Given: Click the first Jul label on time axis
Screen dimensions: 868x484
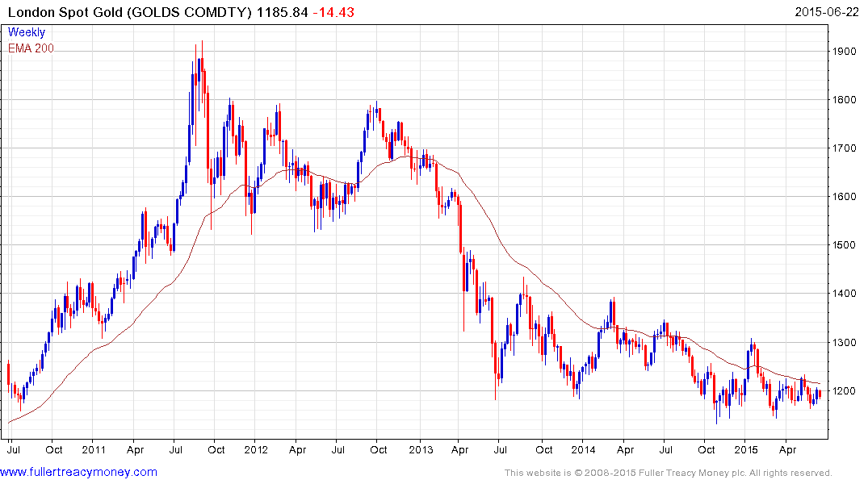Looking at the screenshot, I should click(13, 449).
